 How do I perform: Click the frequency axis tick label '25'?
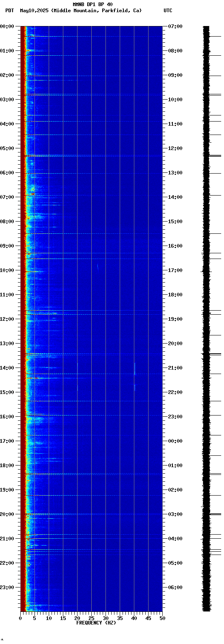click(91, 618)
